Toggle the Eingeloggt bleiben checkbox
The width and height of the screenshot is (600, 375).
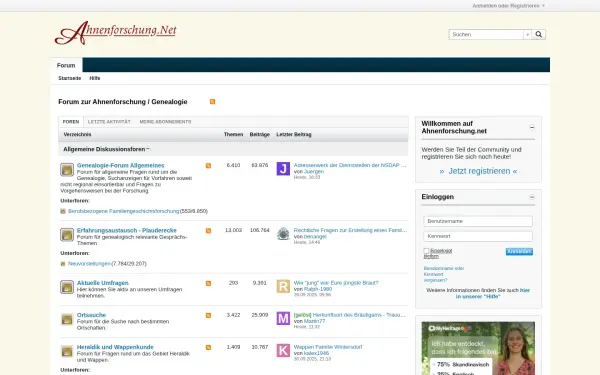click(426, 251)
